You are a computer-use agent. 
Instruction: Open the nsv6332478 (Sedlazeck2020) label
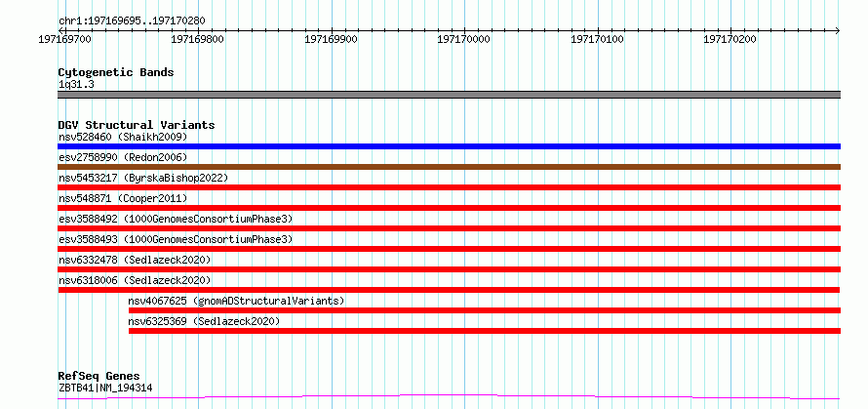135,260
